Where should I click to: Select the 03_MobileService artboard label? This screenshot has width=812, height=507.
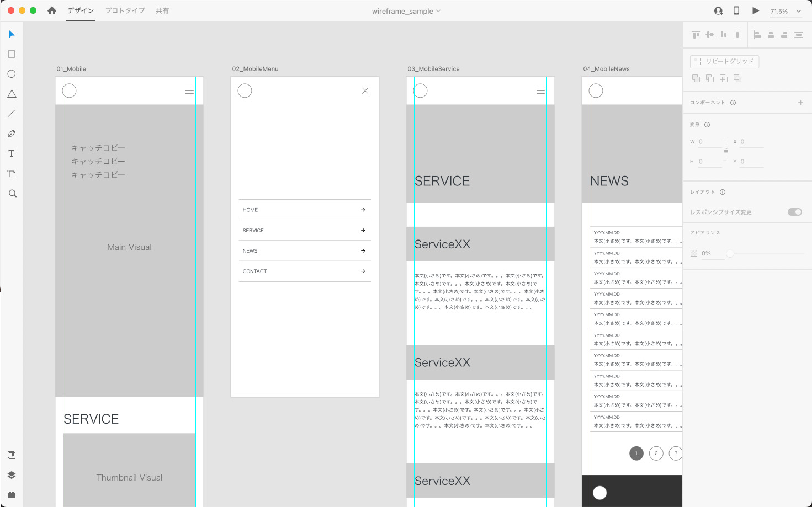tap(433, 69)
